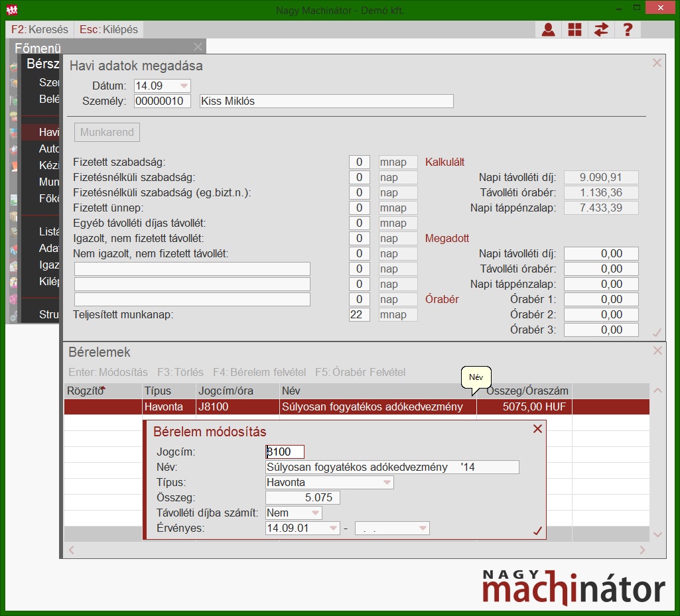Screen dimensions: 680x616
Task: Select the Igaz item in side menu
Action: [x=40, y=265]
